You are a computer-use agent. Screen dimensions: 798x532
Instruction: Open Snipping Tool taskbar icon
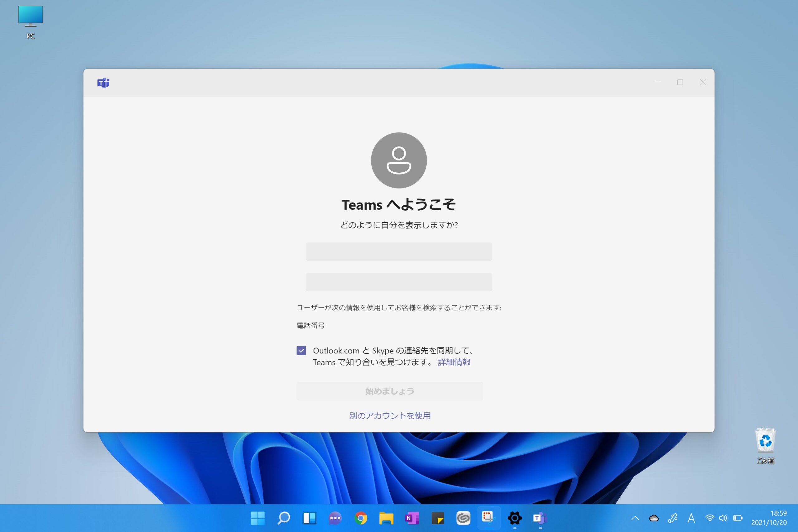click(x=488, y=518)
